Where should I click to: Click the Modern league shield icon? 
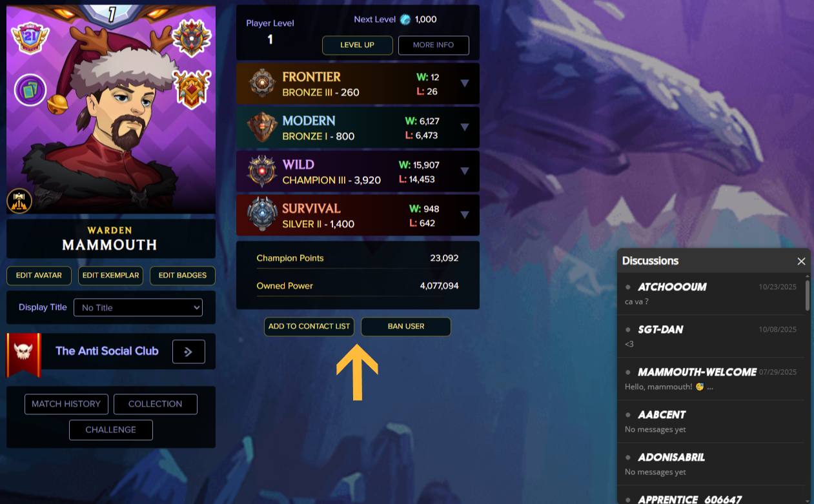[x=262, y=127]
